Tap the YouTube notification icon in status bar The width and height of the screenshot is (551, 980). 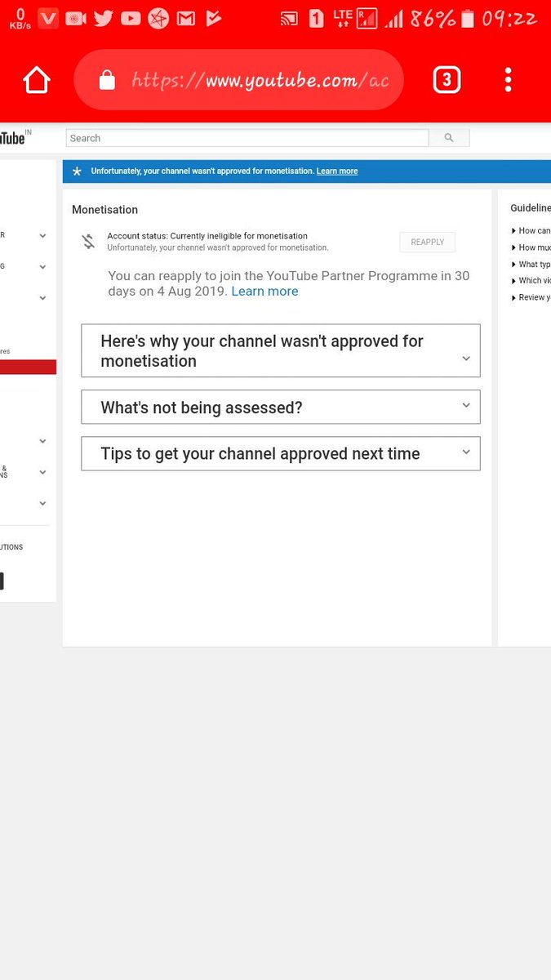[131, 18]
